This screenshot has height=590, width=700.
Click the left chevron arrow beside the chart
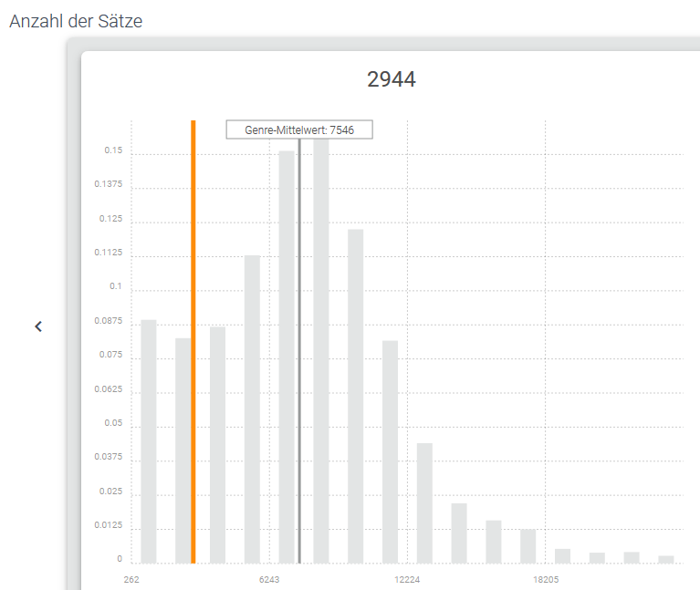tap(38, 326)
